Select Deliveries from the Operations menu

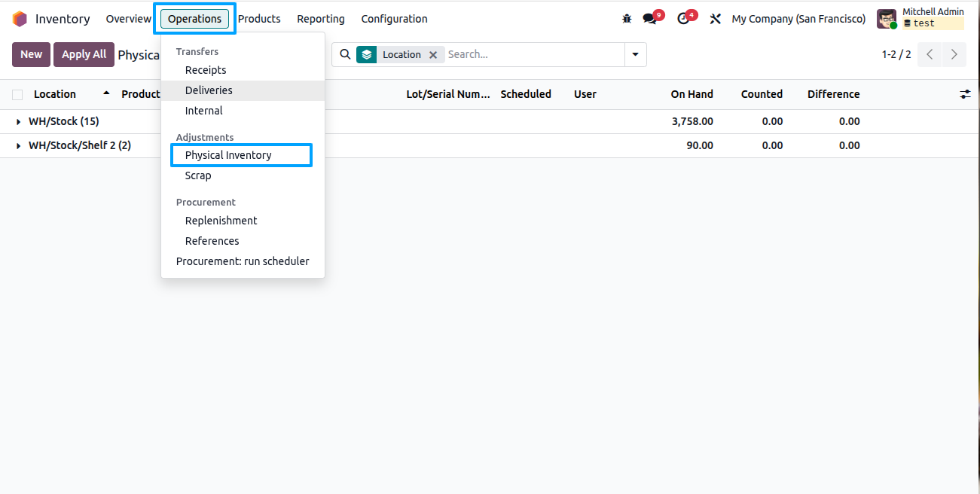243,90
